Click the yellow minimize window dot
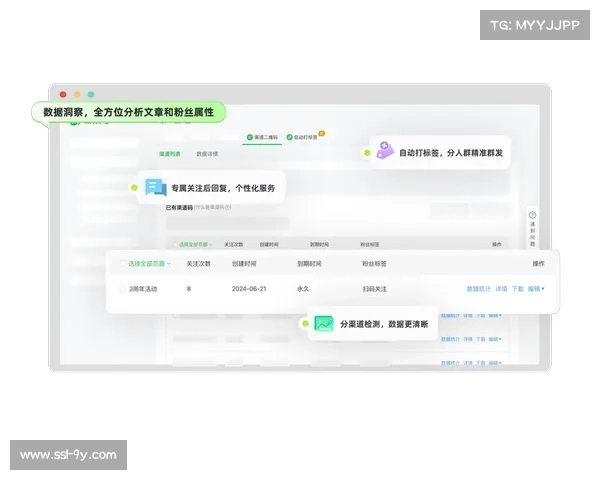The width and height of the screenshot is (600, 480). (x=77, y=94)
